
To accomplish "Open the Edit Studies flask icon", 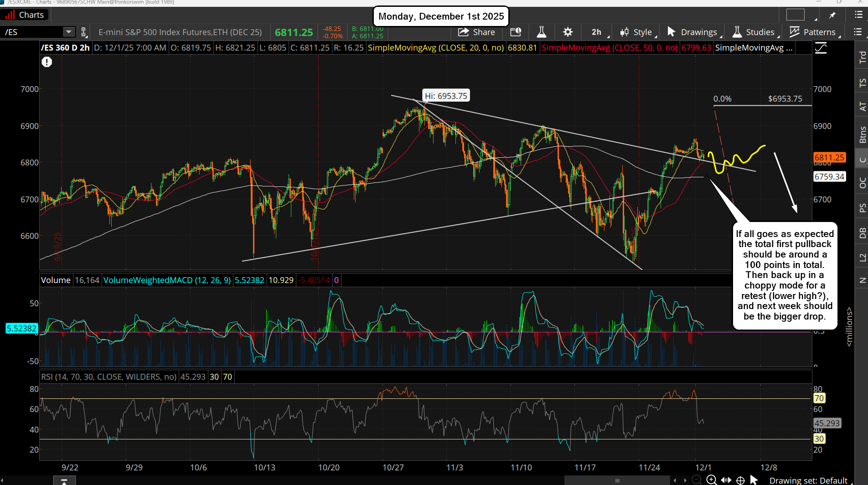I will coord(542,32).
